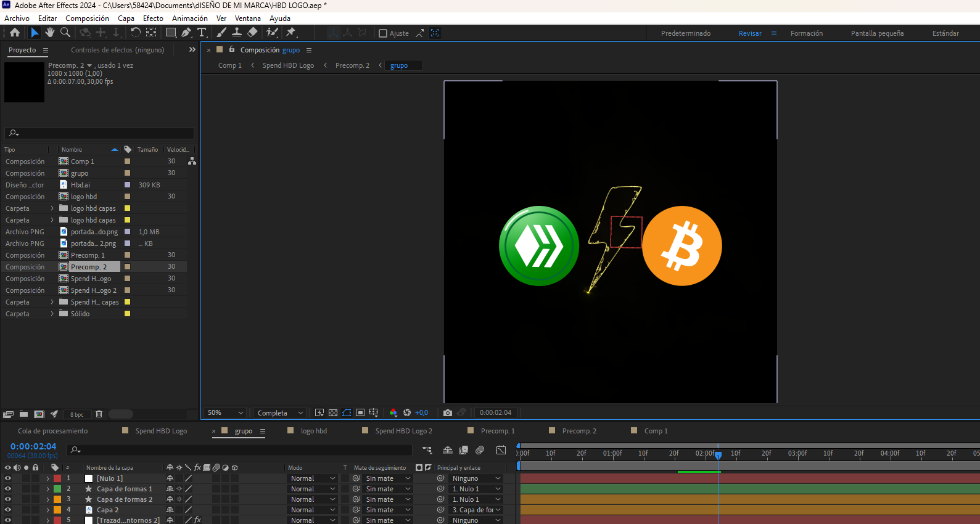
Task: Click yellow label swatch of Sólido folder
Action: 128,314
